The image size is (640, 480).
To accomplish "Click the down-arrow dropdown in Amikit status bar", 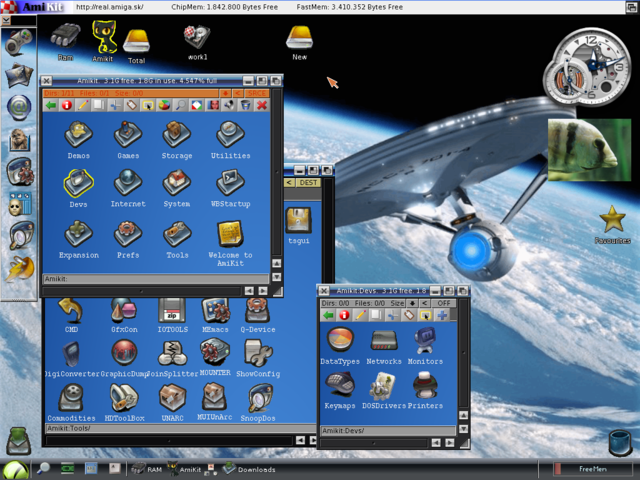I will tap(225, 93).
